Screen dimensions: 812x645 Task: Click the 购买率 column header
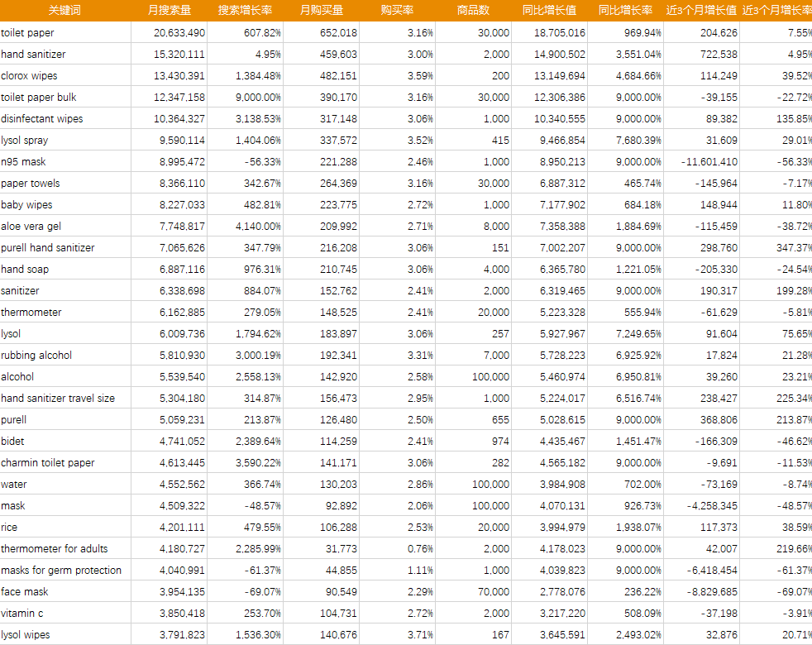[x=397, y=11]
